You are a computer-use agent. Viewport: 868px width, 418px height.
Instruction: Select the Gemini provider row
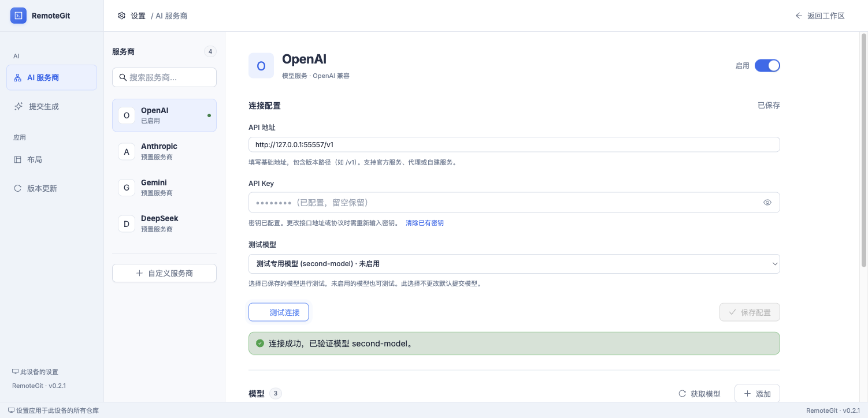[x=164, y=188]
